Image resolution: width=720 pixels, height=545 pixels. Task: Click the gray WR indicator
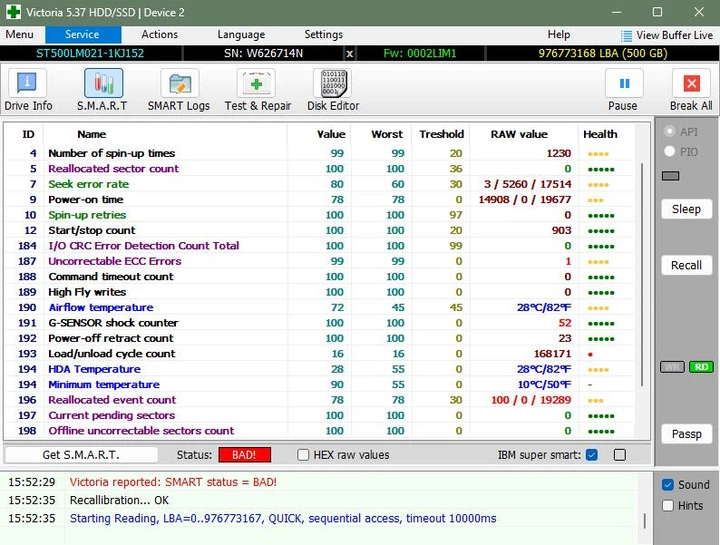coord(672,367)
